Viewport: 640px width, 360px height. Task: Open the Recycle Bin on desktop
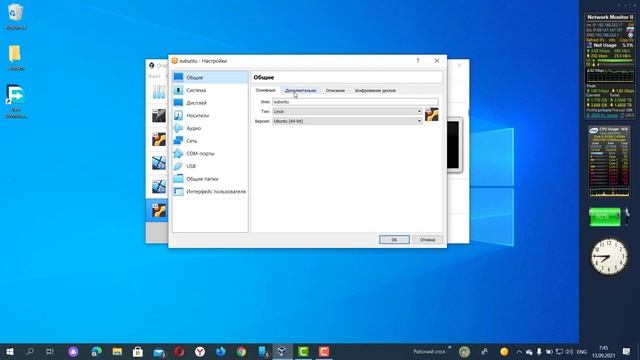pos(16,17)
